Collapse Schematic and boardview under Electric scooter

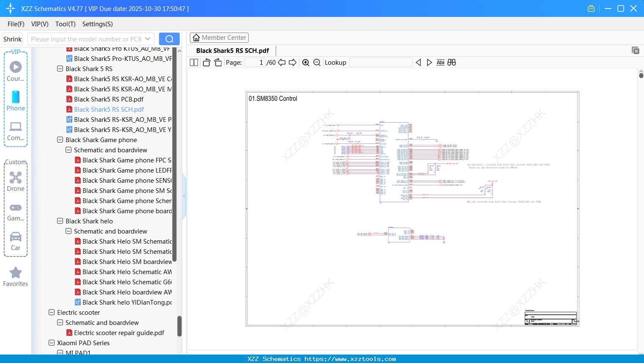60,322
